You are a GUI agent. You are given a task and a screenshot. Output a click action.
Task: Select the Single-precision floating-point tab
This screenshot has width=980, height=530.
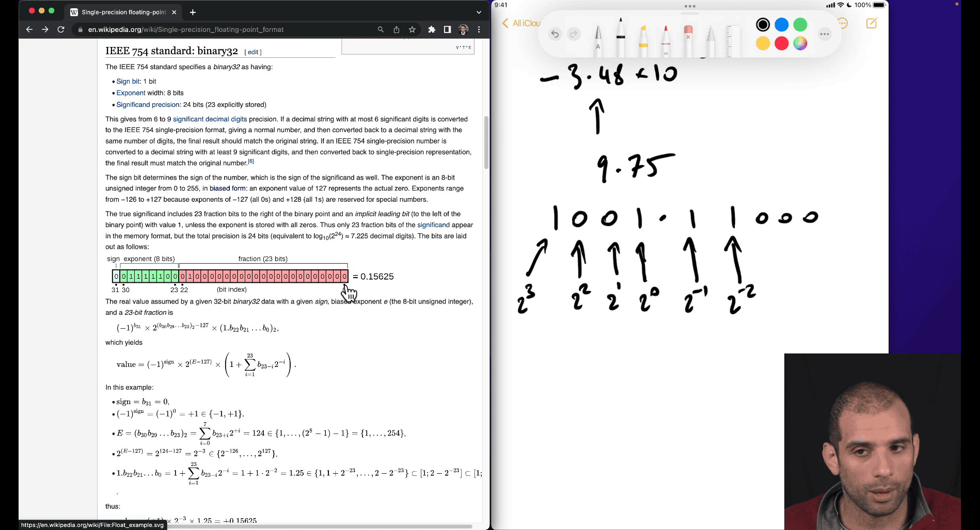coord(124,12)
